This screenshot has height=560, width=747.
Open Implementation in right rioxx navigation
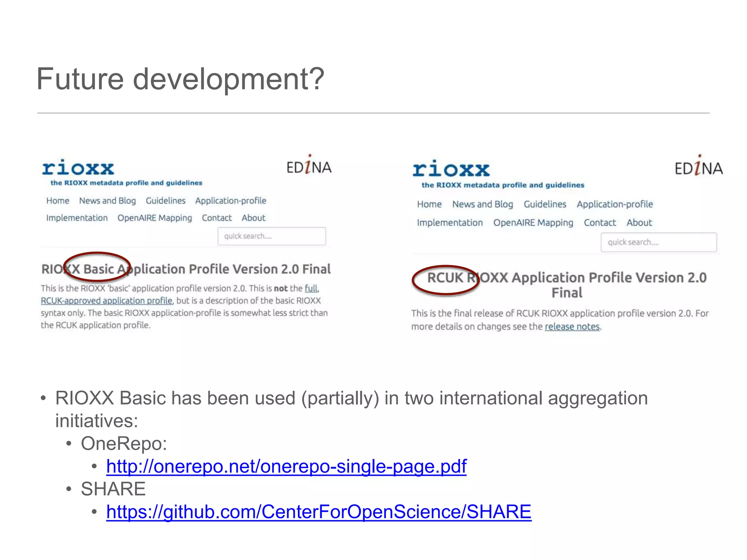pyautogui.click(x=450, y=223)
